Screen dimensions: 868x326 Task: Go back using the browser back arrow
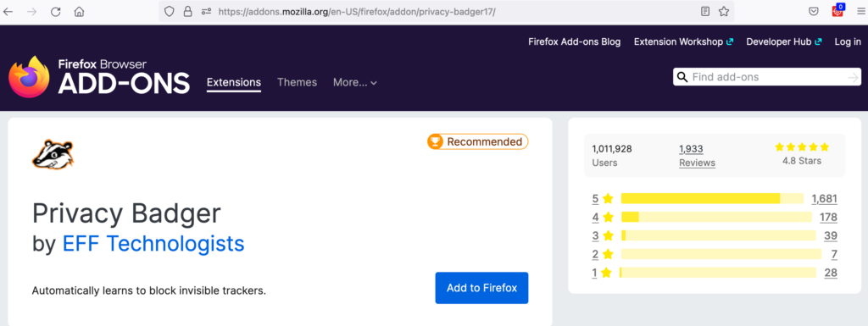tap(8, 12)
